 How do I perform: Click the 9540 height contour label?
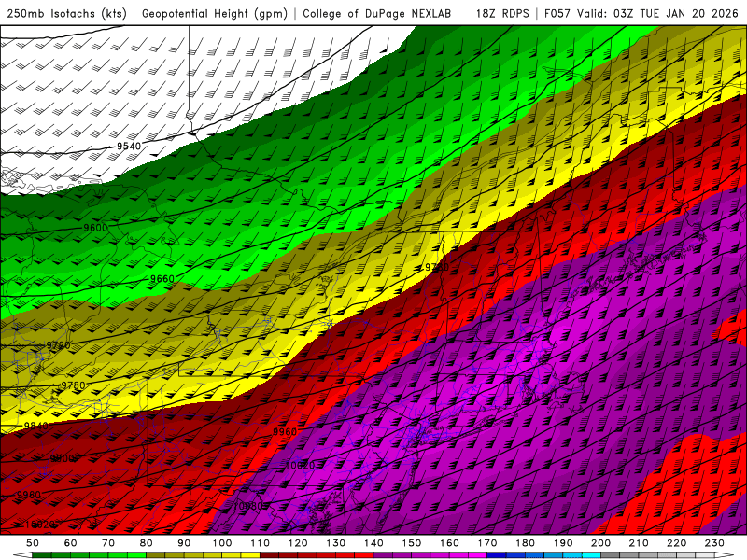coord(129,147)
